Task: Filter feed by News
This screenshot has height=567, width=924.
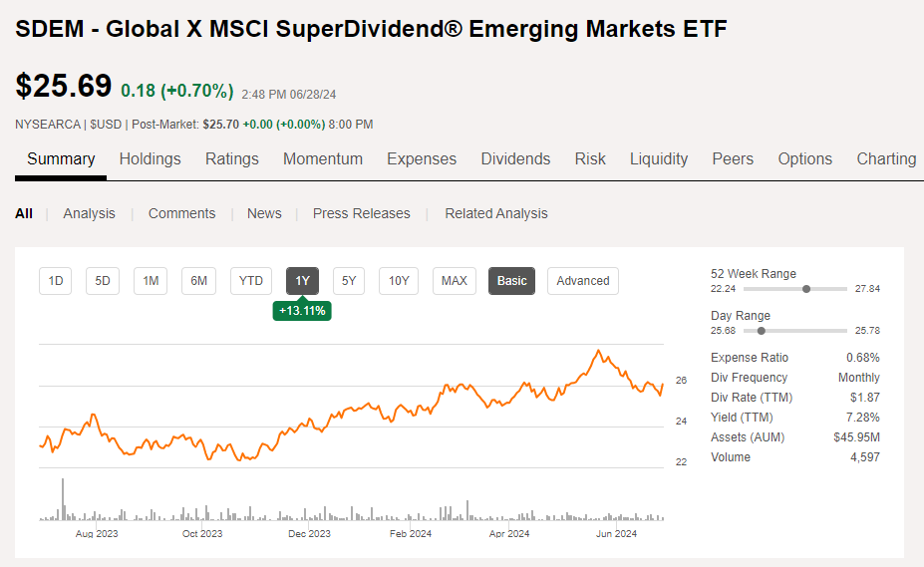Action: pos(264,213)
